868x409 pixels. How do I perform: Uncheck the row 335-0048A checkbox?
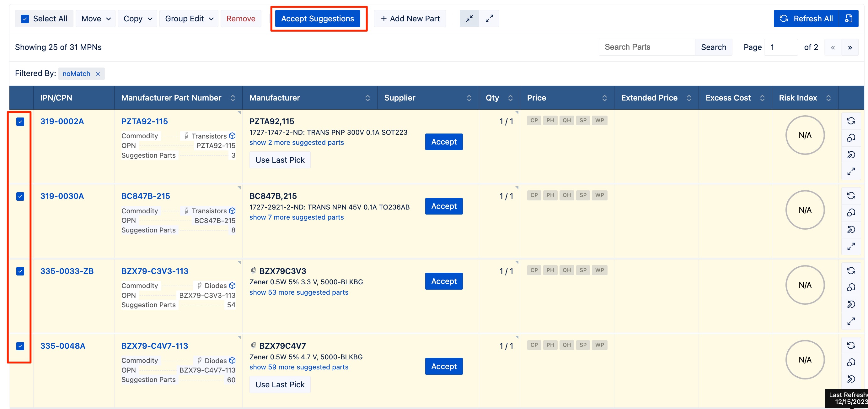(x=20, y=346)
